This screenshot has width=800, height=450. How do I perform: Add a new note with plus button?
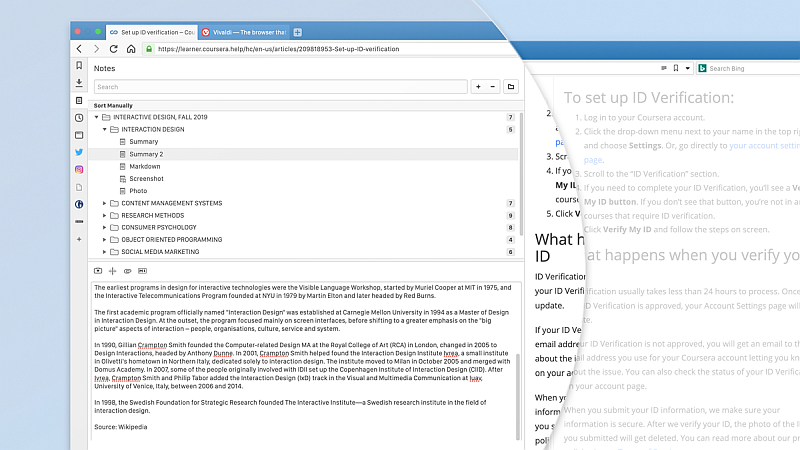[479, 87]
